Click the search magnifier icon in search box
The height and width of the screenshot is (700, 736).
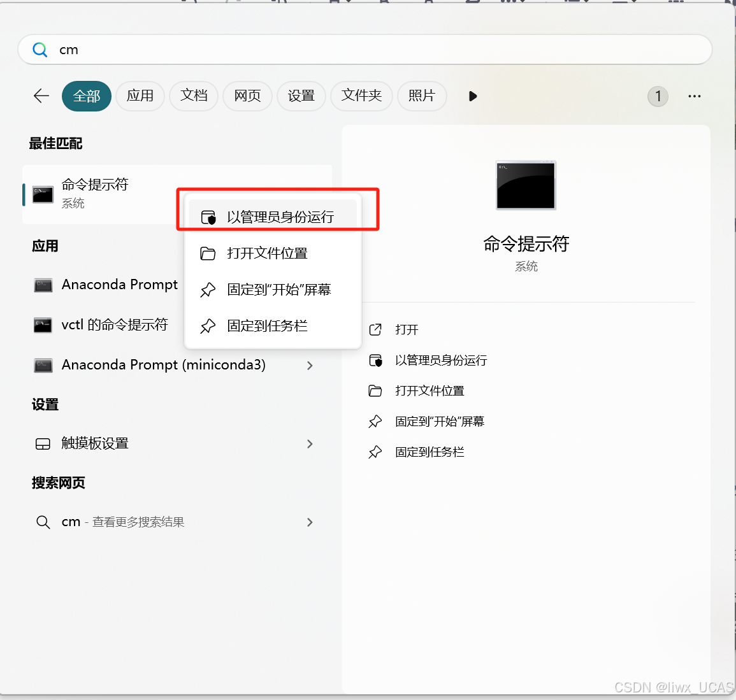pos(40,50)
